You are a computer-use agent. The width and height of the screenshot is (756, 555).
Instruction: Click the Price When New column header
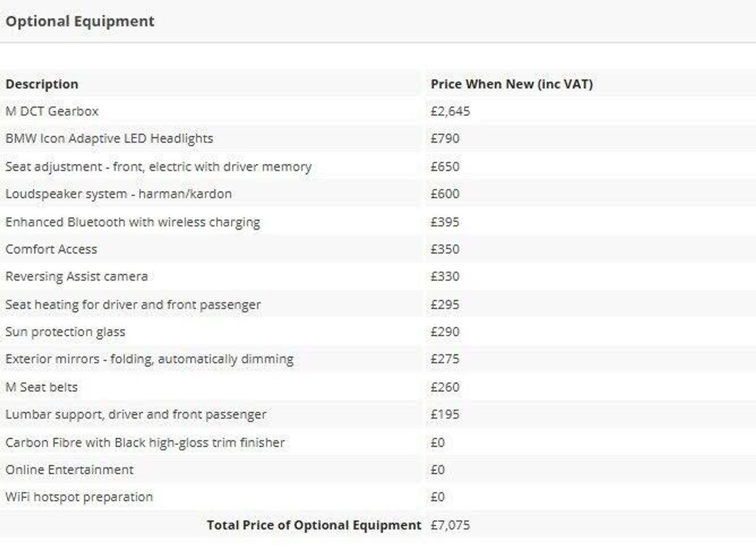pos(511,84)
